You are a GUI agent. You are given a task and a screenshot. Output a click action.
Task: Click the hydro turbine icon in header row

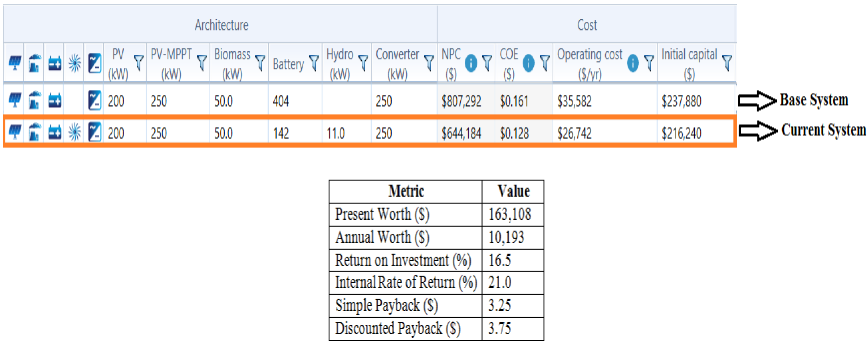coord(75,63)
